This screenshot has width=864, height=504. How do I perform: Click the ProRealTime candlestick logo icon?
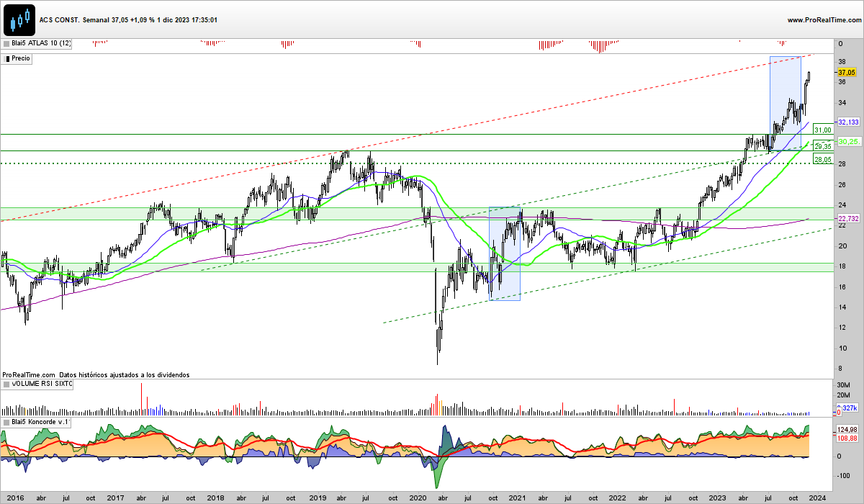click(19, 19)
